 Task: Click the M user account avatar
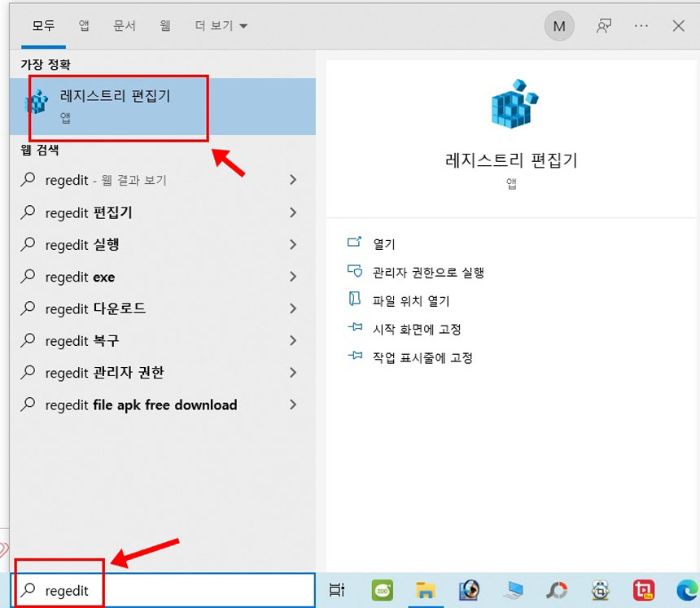tap(559, 26)
